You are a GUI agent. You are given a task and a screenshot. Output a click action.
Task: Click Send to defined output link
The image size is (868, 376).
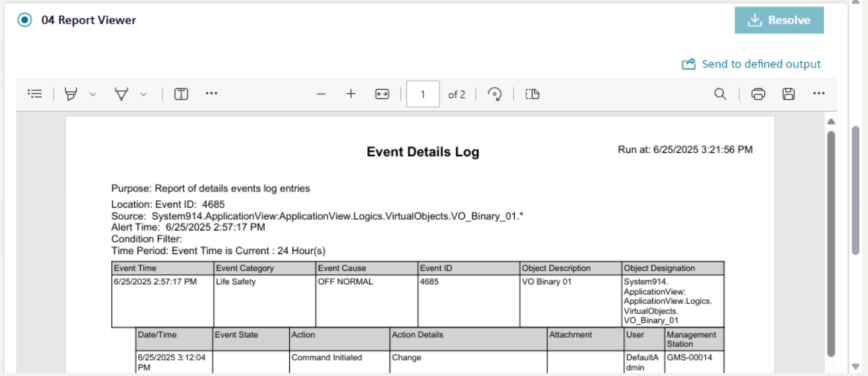point(751,64)
